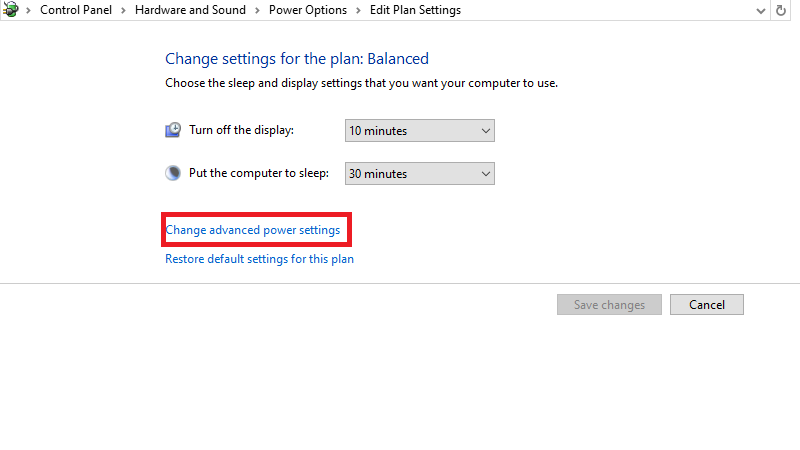Click the Cancel button

point(706,305)
